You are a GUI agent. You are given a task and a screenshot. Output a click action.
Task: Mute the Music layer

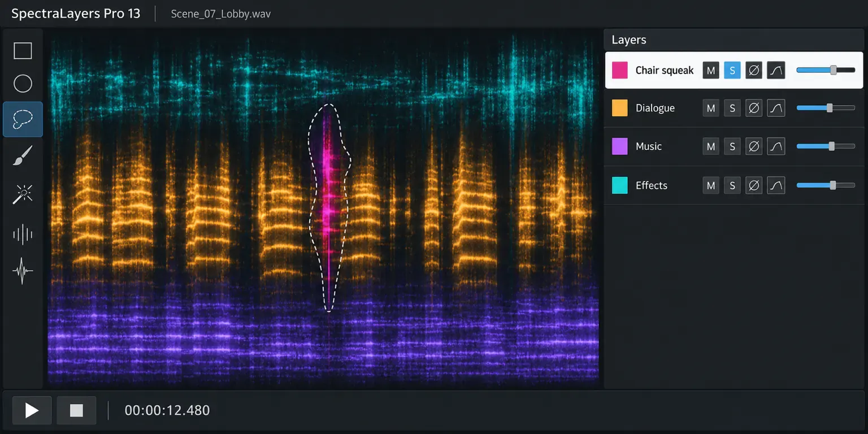(x=711, y=147)
